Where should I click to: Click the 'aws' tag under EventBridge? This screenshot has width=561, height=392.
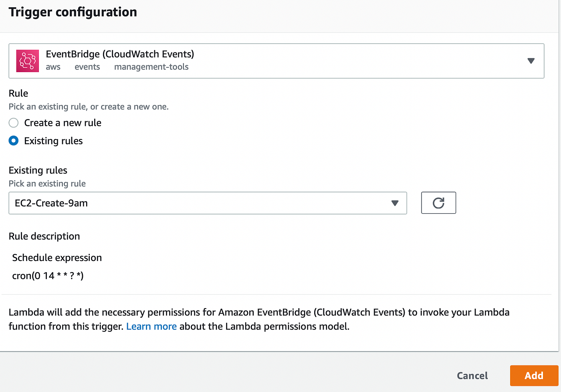(53, 67)
